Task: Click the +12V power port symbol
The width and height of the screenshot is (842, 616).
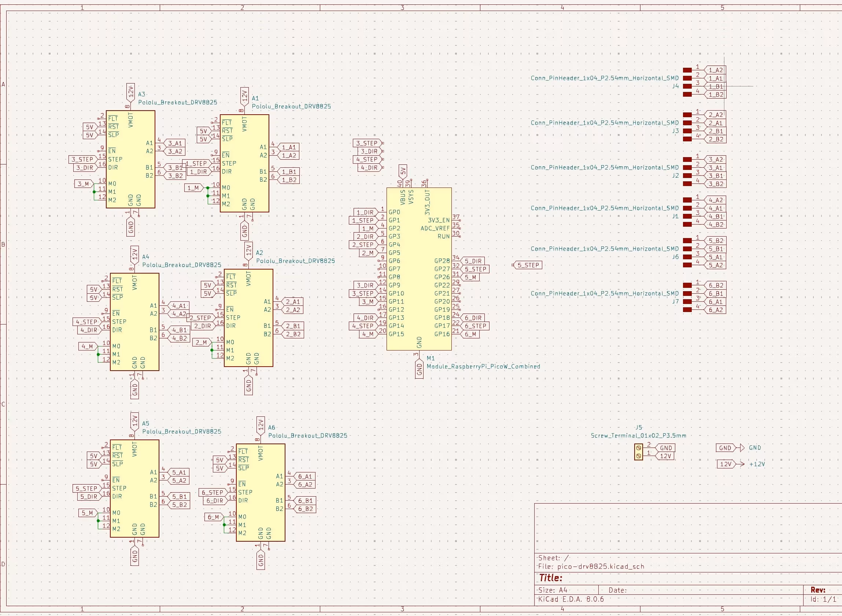Action: click(742, 464)
